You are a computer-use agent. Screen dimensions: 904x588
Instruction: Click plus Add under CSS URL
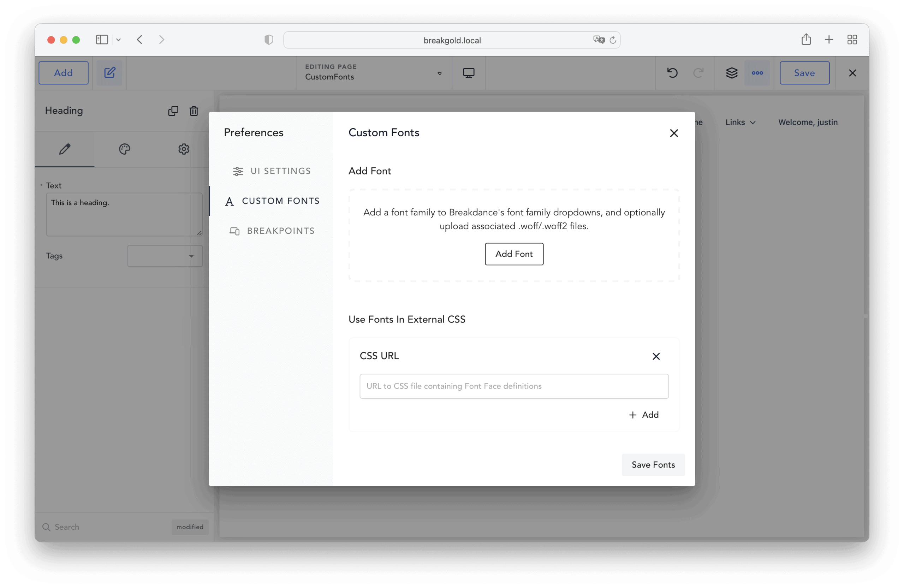(x=643, y=415)
